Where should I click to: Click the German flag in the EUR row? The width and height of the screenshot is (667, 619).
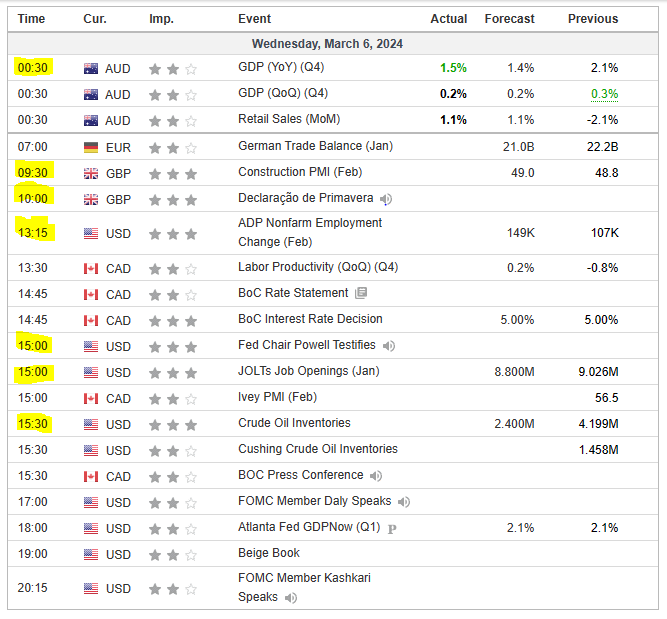tap(91, 147)
